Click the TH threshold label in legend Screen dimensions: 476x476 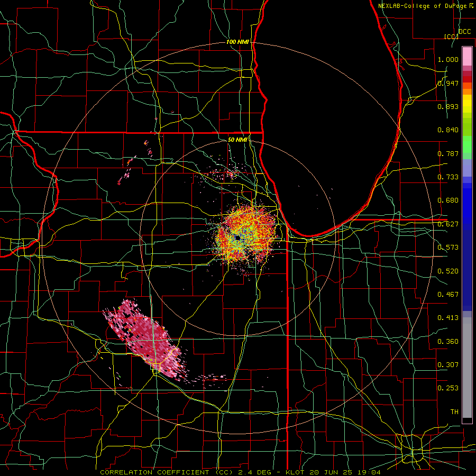coord(454,412)
